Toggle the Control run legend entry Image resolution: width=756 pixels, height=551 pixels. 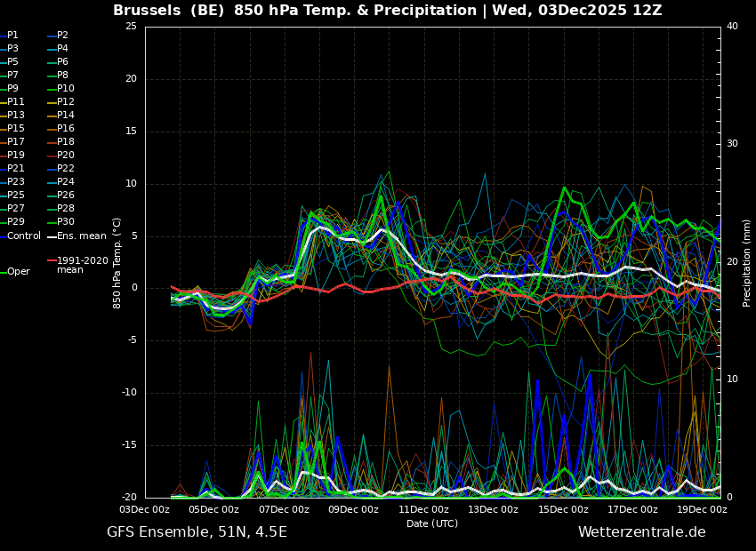pos(23,236)
